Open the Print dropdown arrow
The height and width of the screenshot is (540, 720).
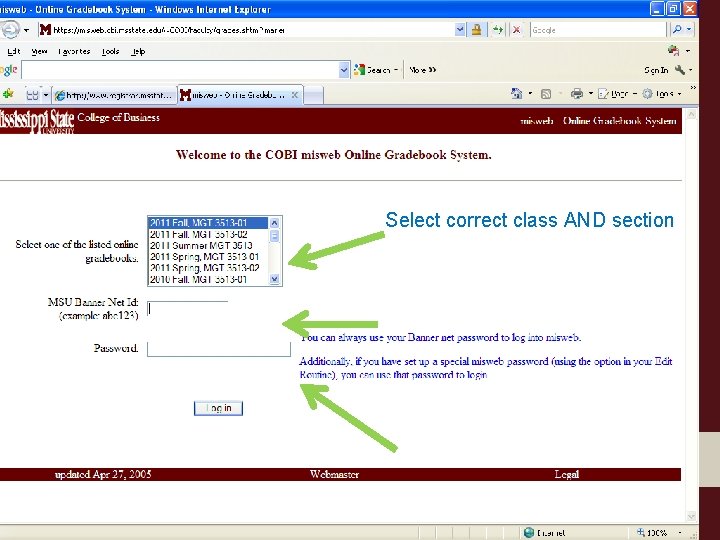pyautogui.click(x=591, y=94)
